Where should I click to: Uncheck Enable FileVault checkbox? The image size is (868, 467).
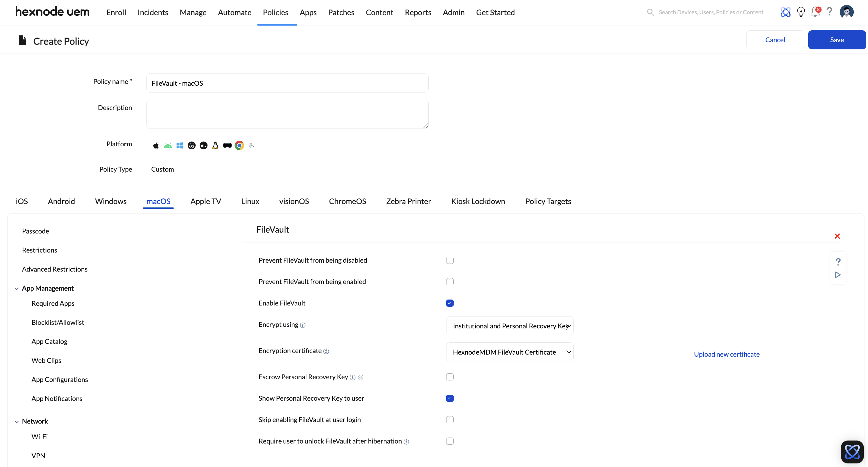coord(450,303)
